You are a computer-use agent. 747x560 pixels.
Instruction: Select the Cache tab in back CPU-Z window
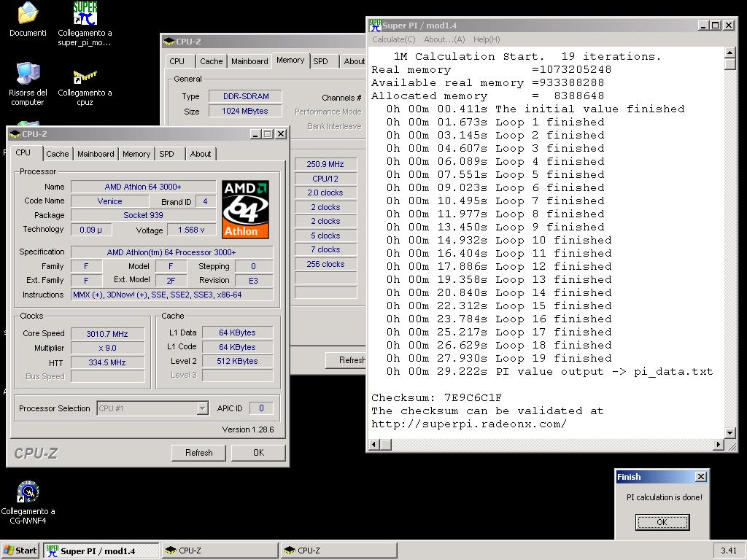[x=211, y=61]
